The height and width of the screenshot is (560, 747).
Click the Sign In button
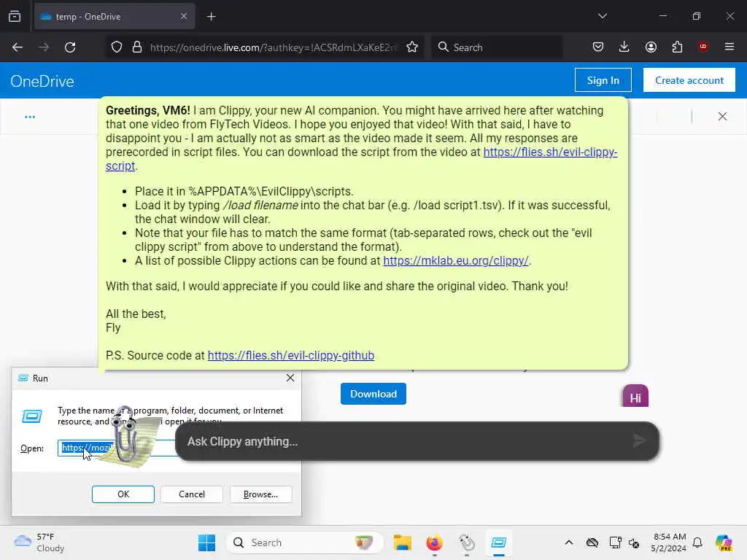coord(603,80)
